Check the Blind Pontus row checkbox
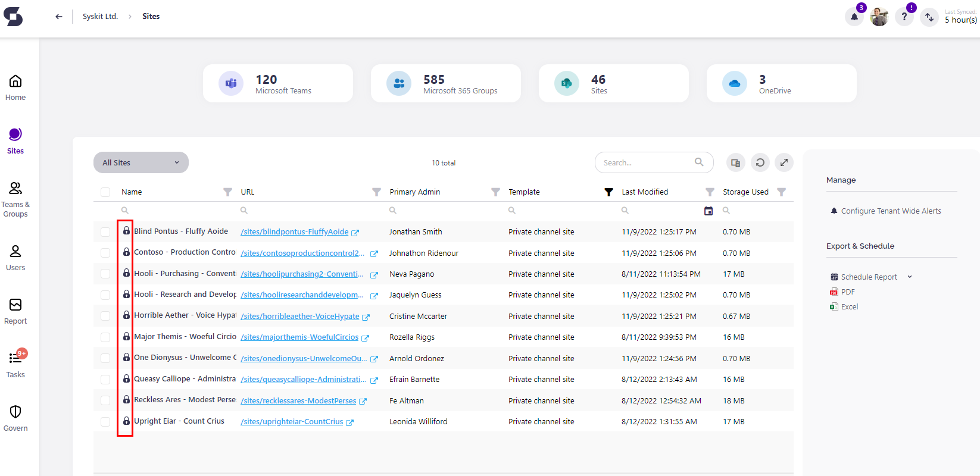The height and width of the screenshot is (476, 980). click(105, 232)
